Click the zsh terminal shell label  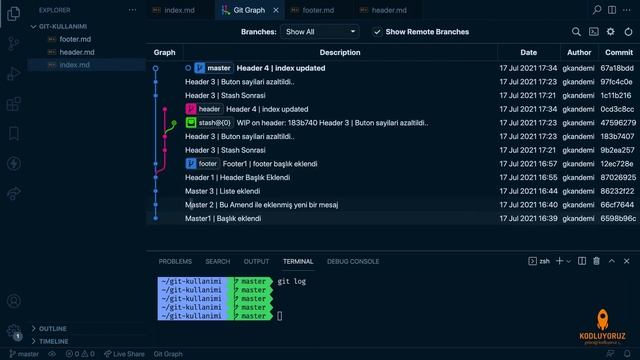point(539,261)
